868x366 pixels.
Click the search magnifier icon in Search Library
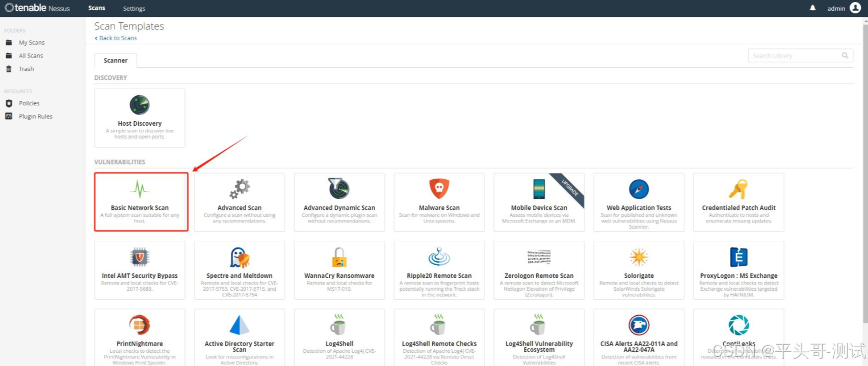845,55
